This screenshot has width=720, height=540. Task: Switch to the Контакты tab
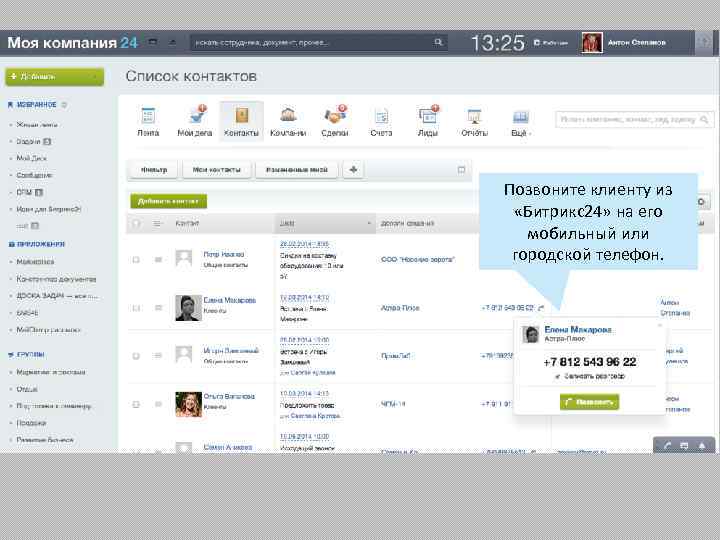coord(242,121)
